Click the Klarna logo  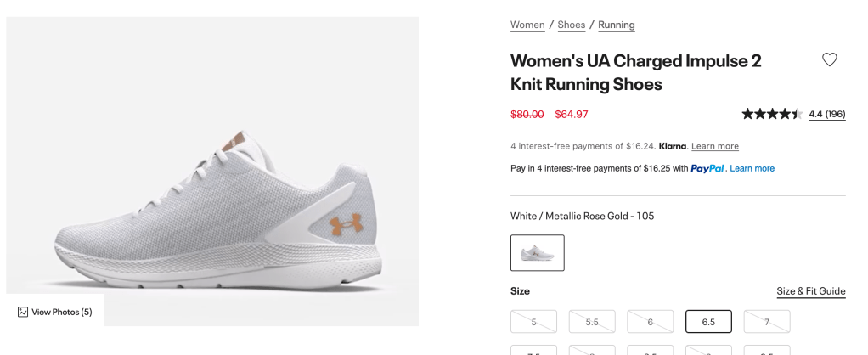(672, 146)
